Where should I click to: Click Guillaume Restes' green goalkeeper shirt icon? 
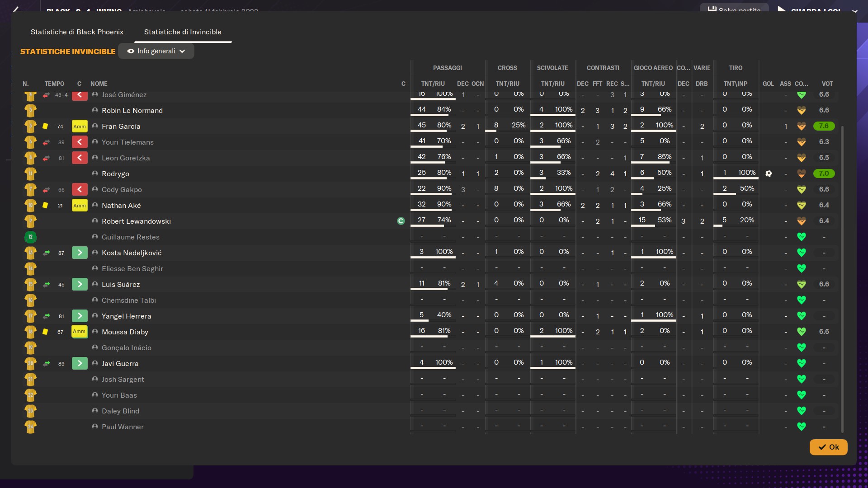(x=30, y=237)
